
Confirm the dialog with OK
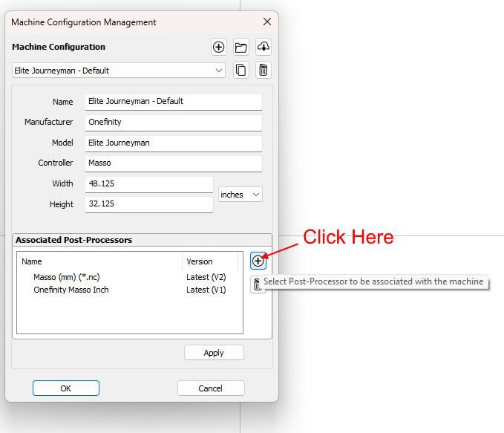point(65,388)
